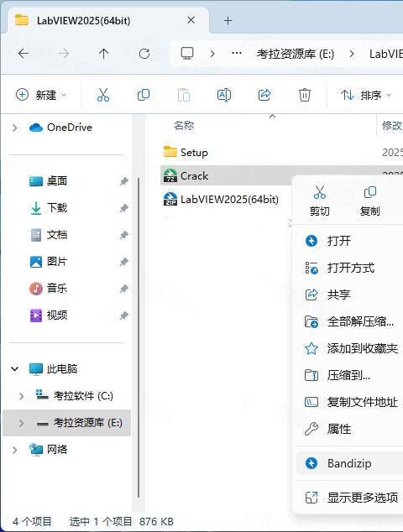This screenshot has width=403, height=532.
Task: Unpin 桌面 via its pin icon
Action: (124, 181)
